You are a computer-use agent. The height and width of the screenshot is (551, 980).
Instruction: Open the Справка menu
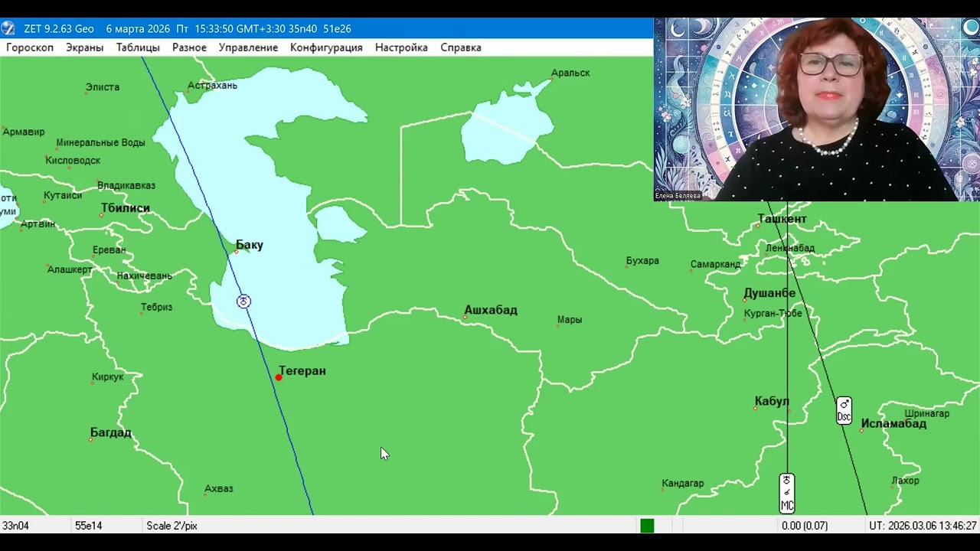(x=461, y=47)
